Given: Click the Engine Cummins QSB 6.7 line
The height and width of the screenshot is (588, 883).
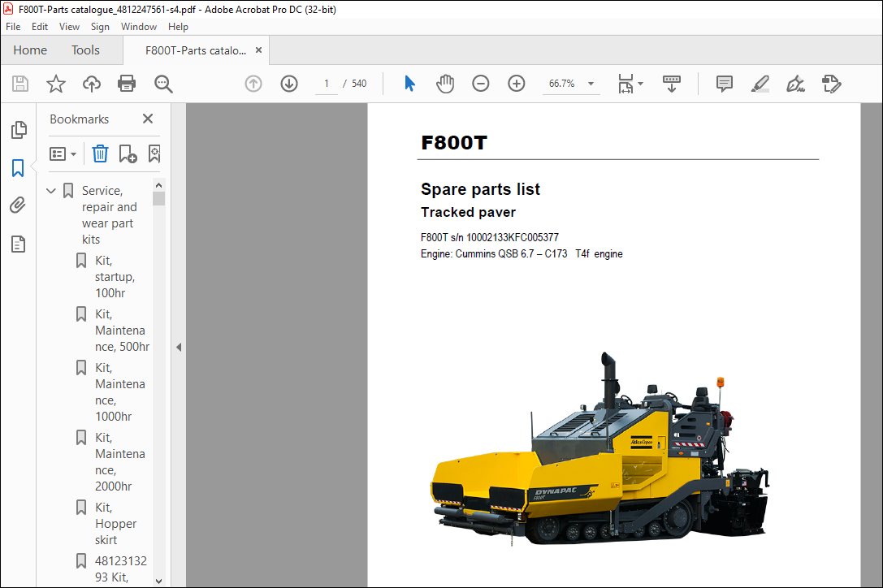Looking at the screenshot, I should [x=522, y=254].
